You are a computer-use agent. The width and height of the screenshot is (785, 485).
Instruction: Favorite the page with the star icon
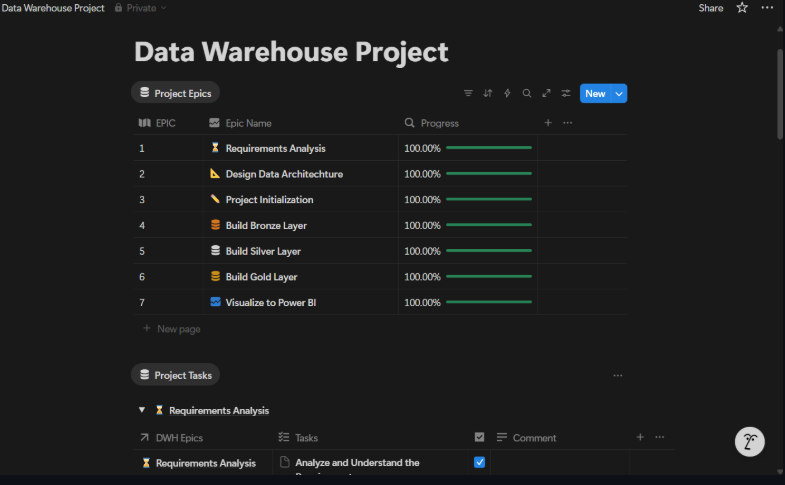742,8
